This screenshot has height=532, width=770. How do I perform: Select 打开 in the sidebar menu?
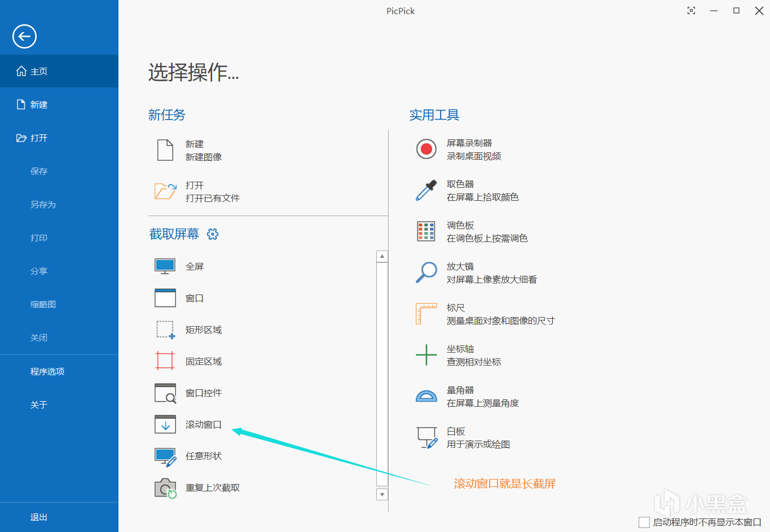pyautogui.click(x=59, y=138)
